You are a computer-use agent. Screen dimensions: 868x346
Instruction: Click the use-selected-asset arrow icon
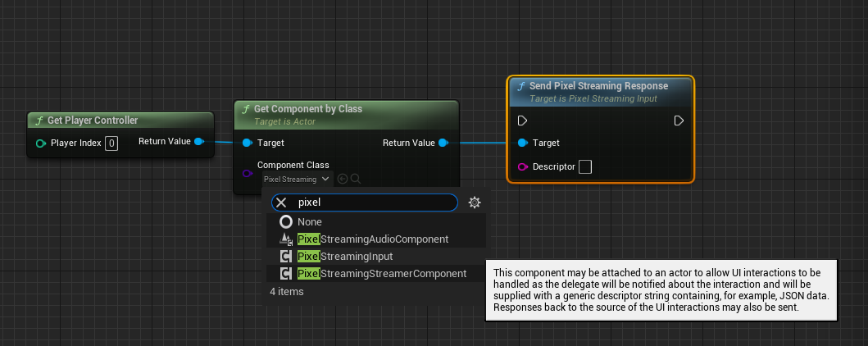click(x=343, y=179)
